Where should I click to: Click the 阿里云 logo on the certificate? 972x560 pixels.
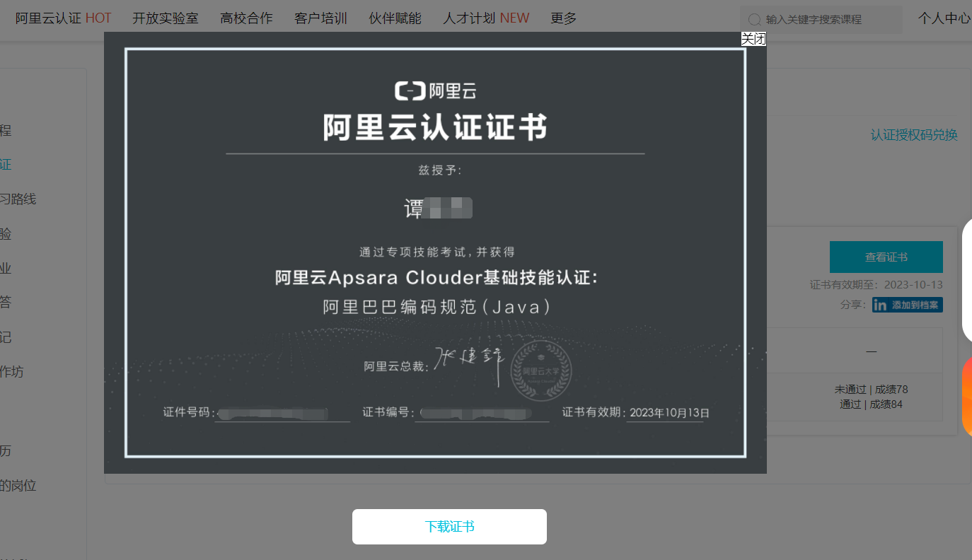click(435, 91)
